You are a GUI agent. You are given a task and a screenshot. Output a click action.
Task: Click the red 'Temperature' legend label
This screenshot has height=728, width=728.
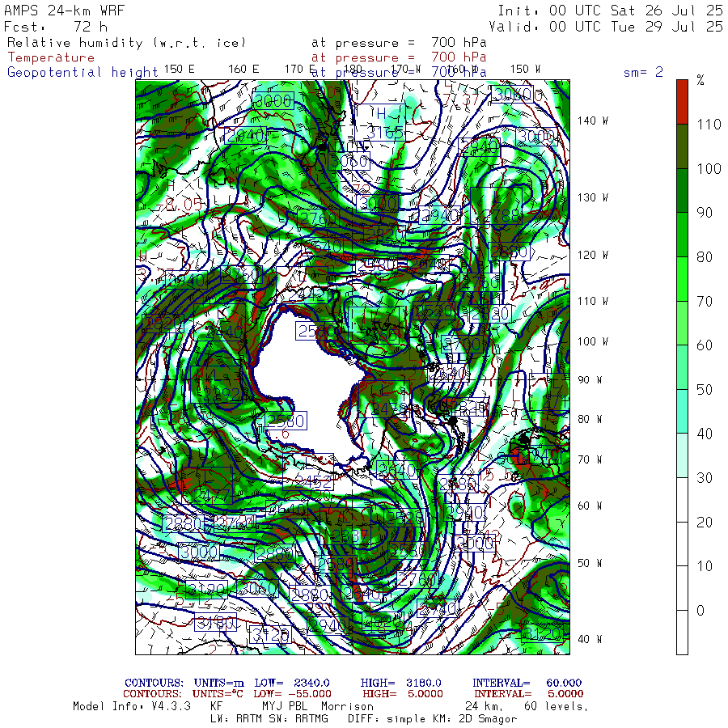pos(51,57)
